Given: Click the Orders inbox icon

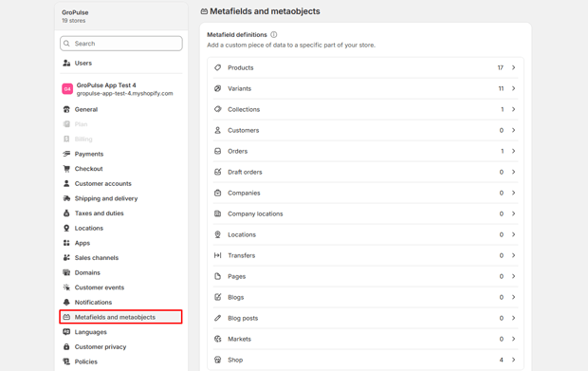Looking at the screenshot, I should coord(217,151).
